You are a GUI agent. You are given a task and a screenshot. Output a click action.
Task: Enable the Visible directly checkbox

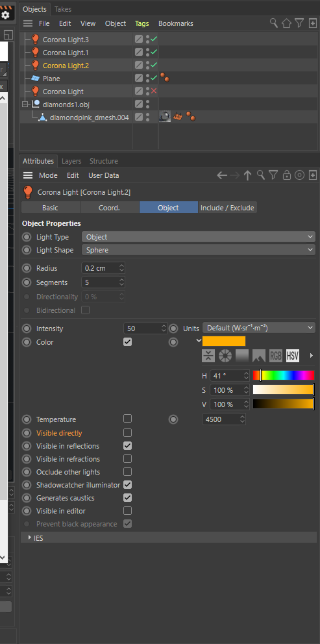128,432
